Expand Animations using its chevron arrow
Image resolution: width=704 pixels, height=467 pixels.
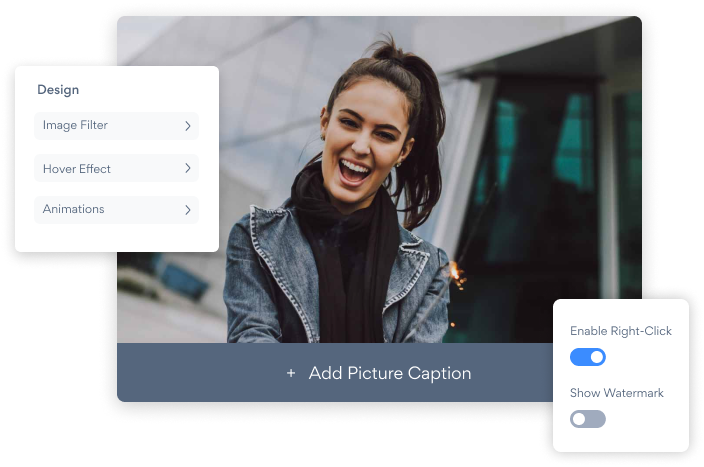coord(187,210)
